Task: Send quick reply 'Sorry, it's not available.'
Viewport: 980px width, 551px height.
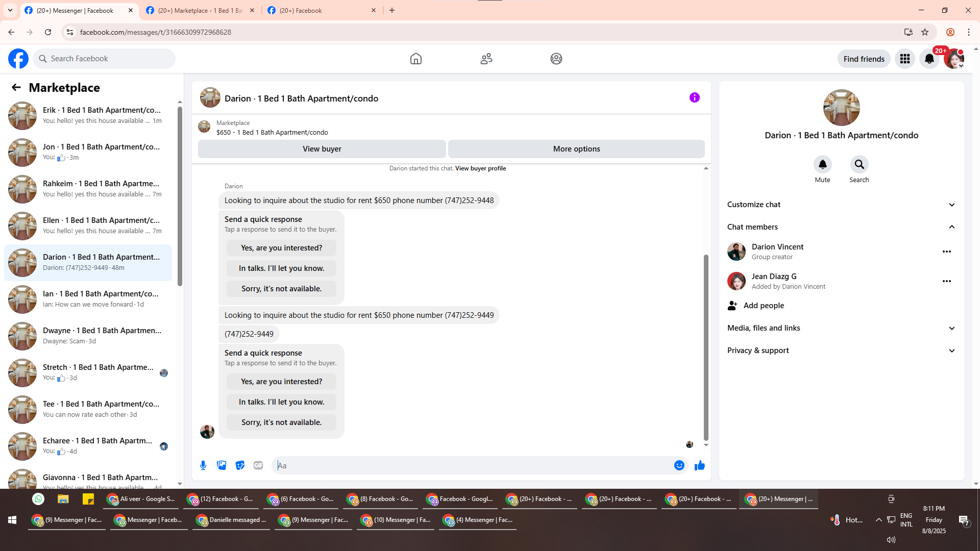Action: click(281, 422)
